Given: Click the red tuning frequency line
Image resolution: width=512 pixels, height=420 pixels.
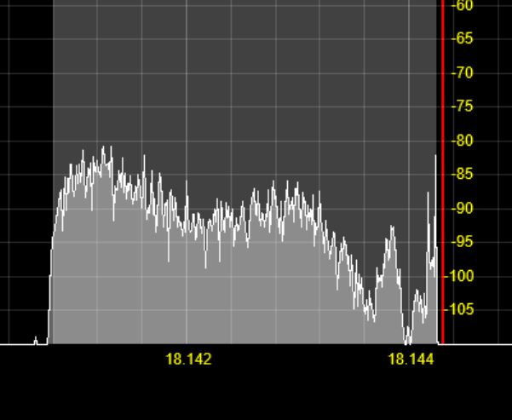Looking at the screenshot, I should [442, 170].
